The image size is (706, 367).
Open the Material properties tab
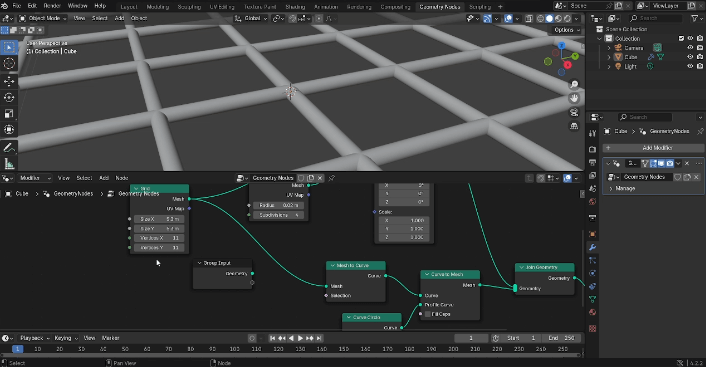coord(593,312)
